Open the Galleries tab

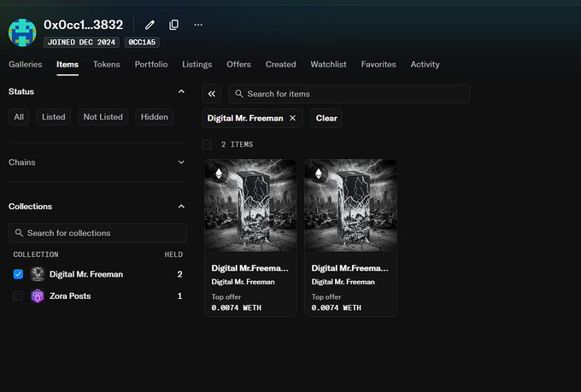(25, 64)
